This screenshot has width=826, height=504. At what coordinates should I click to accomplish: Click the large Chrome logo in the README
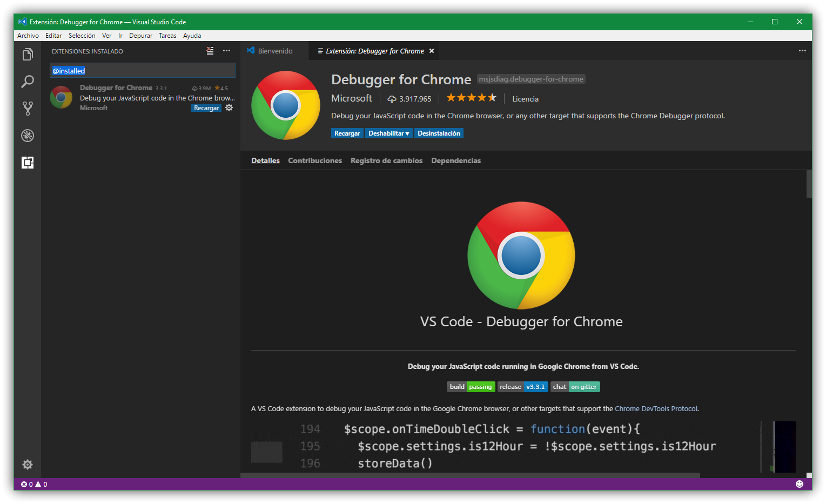[x=521, y=256]
